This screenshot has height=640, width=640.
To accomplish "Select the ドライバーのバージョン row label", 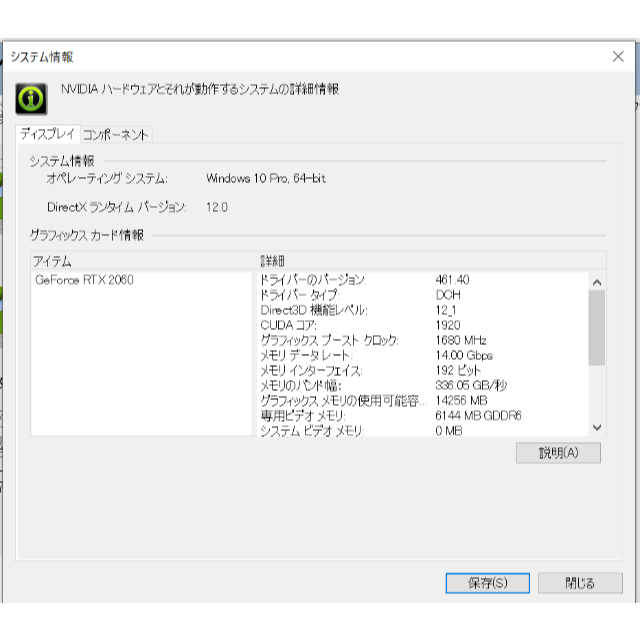I will coord(313,280).
